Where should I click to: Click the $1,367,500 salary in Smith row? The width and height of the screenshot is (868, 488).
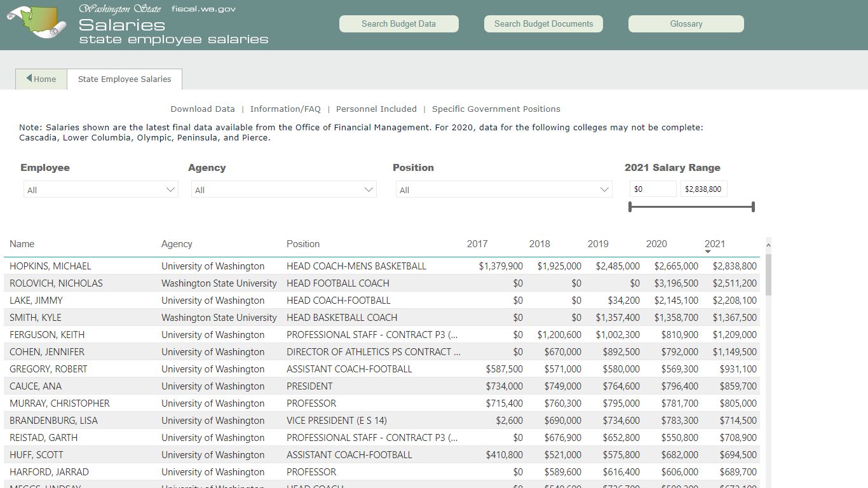735,318
